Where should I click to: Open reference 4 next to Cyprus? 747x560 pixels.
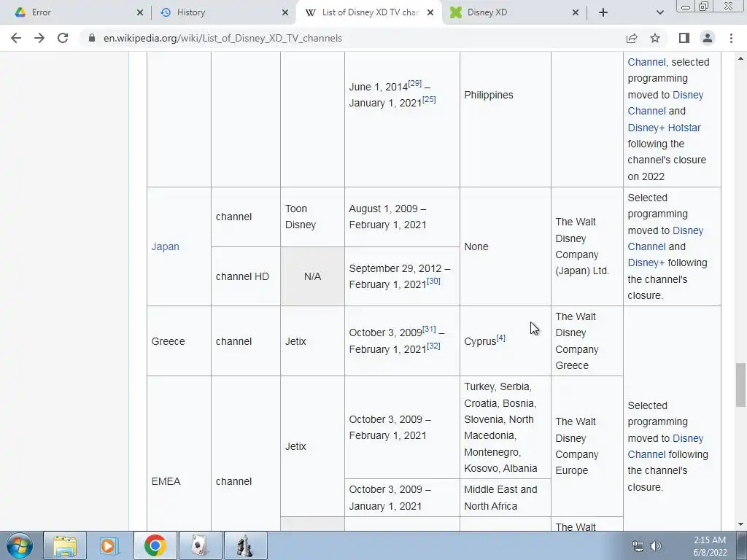pyautogui.click(x=500, y=338)
